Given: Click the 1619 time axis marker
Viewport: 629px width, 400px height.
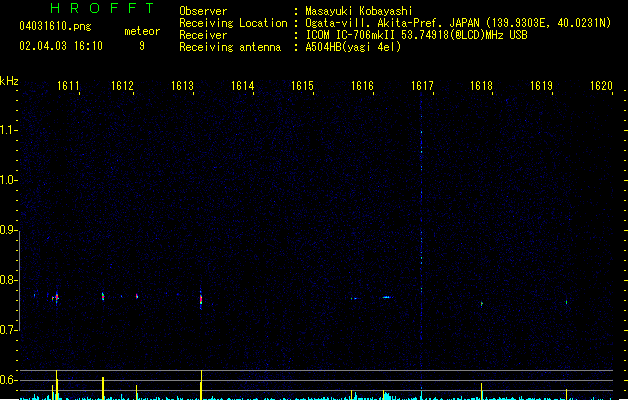Looking at the screenshot, I should (x=542, y=86).
